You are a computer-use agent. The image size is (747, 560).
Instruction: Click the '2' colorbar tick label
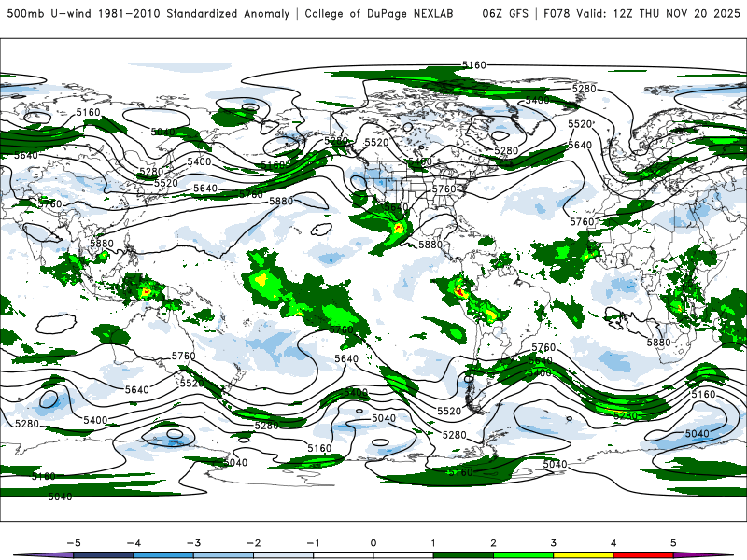point(493,543)
